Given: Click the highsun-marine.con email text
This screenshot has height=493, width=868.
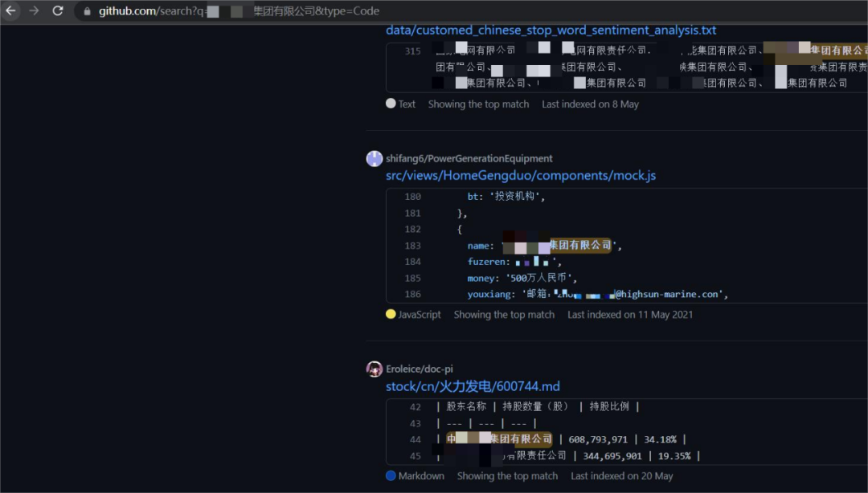Looking at the screenshot, I should click(666, 295).
